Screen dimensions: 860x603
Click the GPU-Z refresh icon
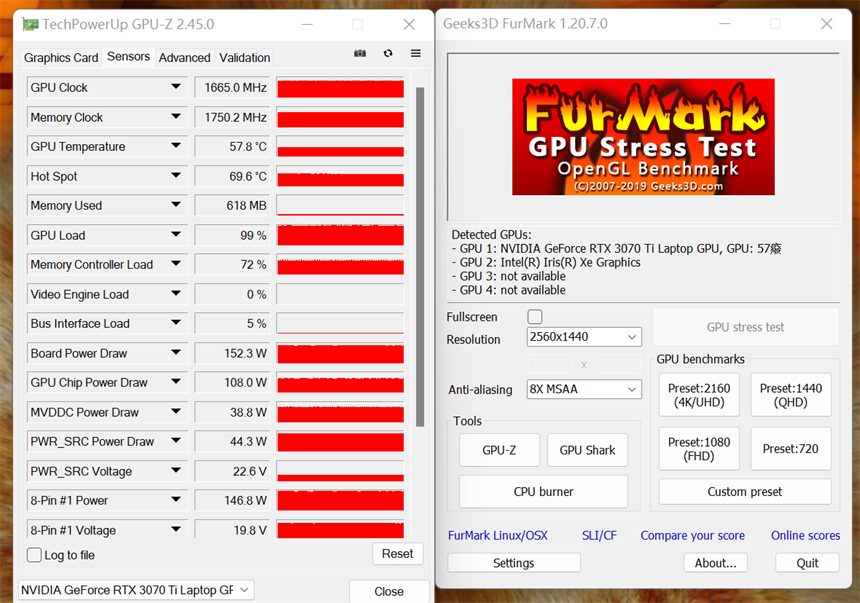(388, 53)
